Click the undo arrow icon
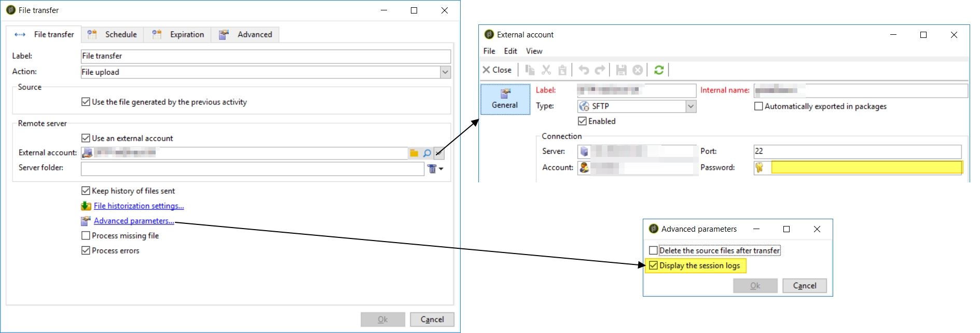This screenshot has width=980, height=333. (x=584, y=70)
